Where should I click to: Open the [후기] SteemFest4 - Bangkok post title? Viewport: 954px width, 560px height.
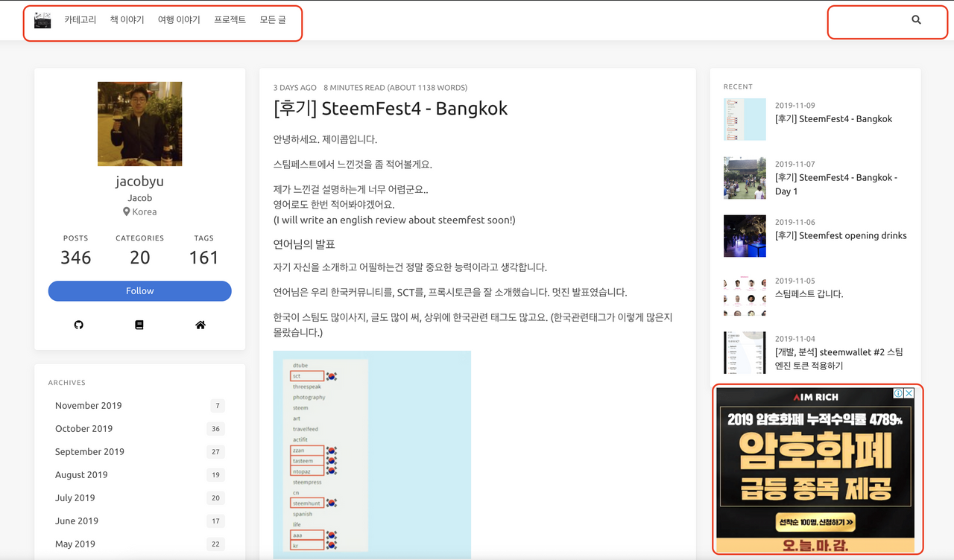coord(391,109)
